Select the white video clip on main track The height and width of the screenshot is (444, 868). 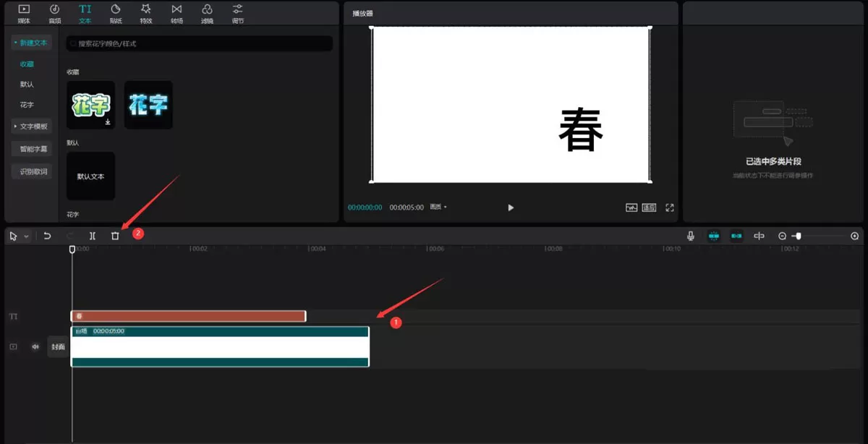tap(220, 346)
